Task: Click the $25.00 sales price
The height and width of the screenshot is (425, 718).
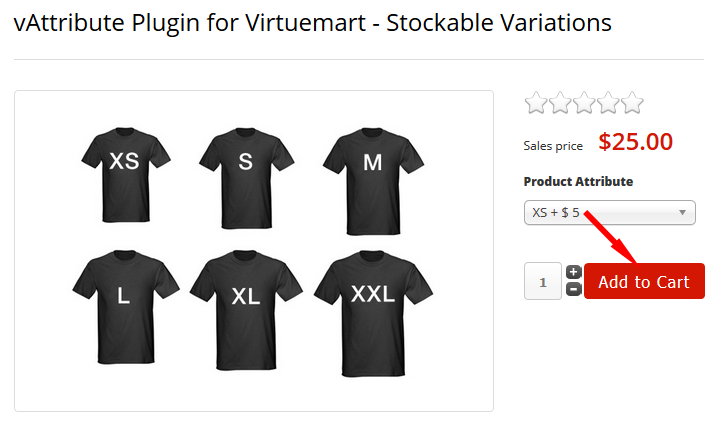Action: (x=636, y=142)
